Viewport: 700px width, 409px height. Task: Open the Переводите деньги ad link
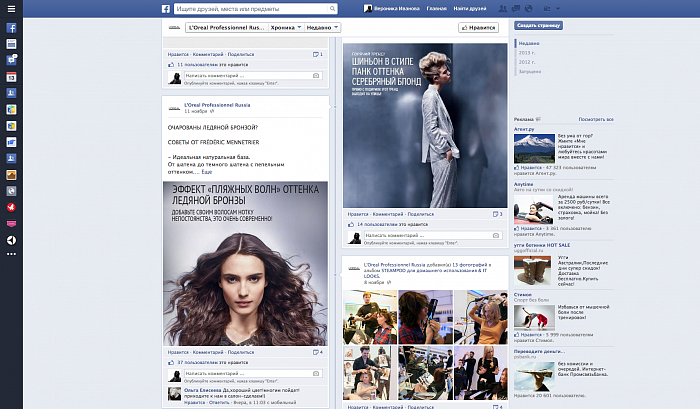coord(539,351)
